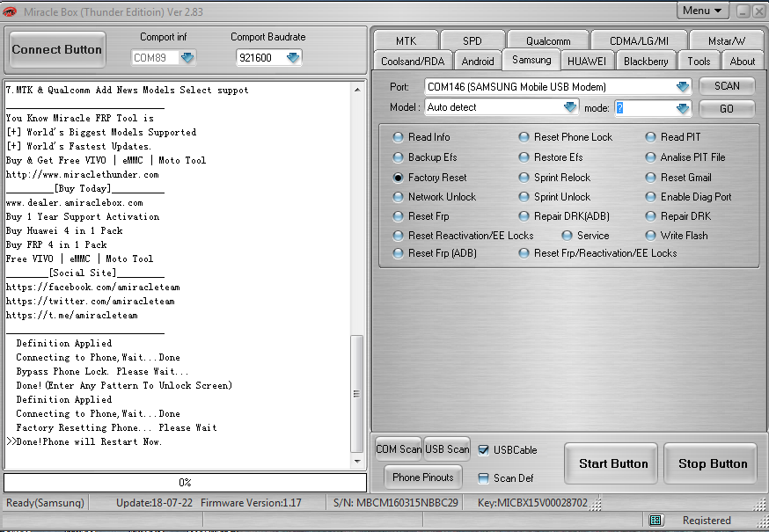Switch to the Android tab

pos(478,62)
